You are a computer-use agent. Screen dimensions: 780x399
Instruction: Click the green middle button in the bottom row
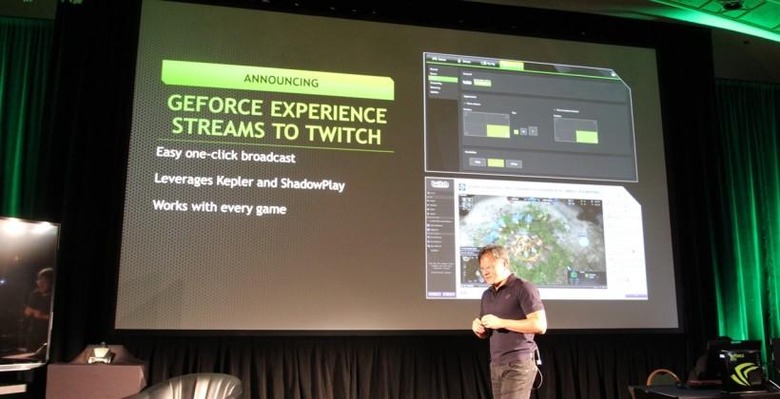click(x=496, y=163)
